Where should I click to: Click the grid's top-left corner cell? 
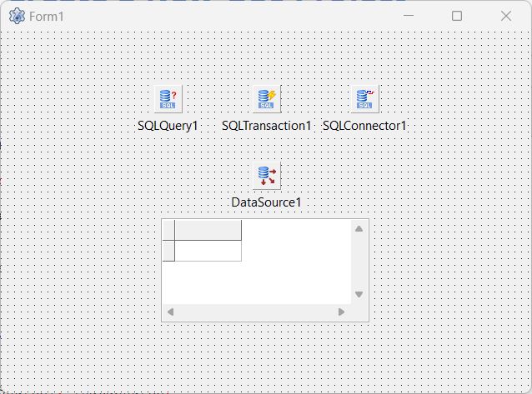[168, 231]
